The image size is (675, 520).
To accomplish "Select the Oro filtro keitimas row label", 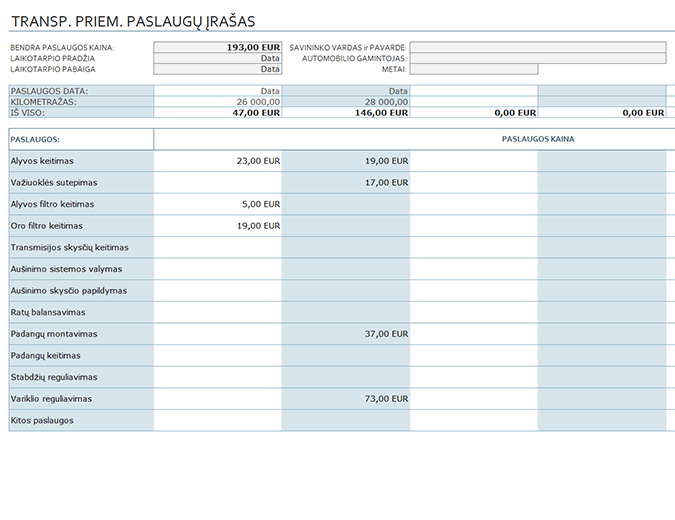I will (x=81, y=226).
